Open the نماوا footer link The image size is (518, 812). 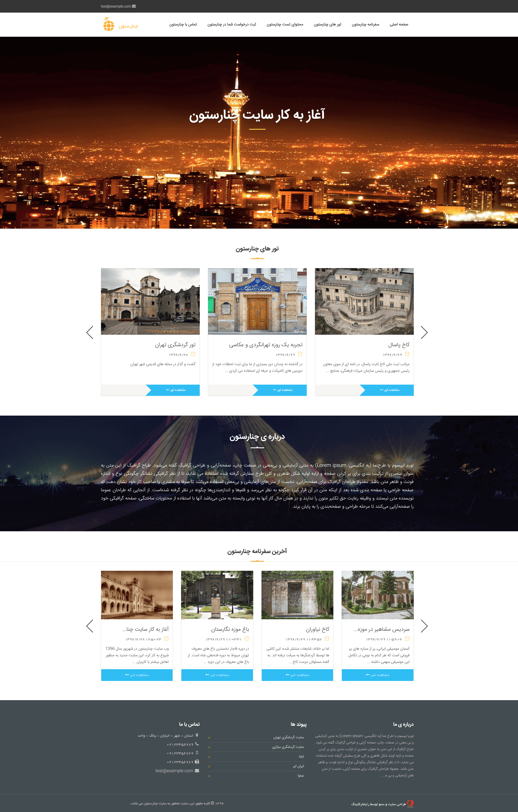point(301,776)
